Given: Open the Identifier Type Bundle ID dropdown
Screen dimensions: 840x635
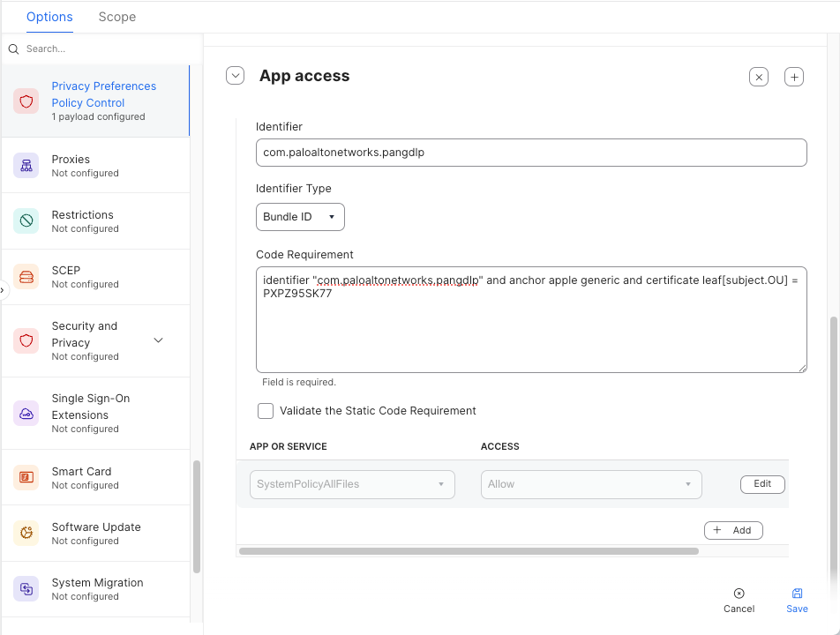Looking at the screenshot, I should pos(300,217).
